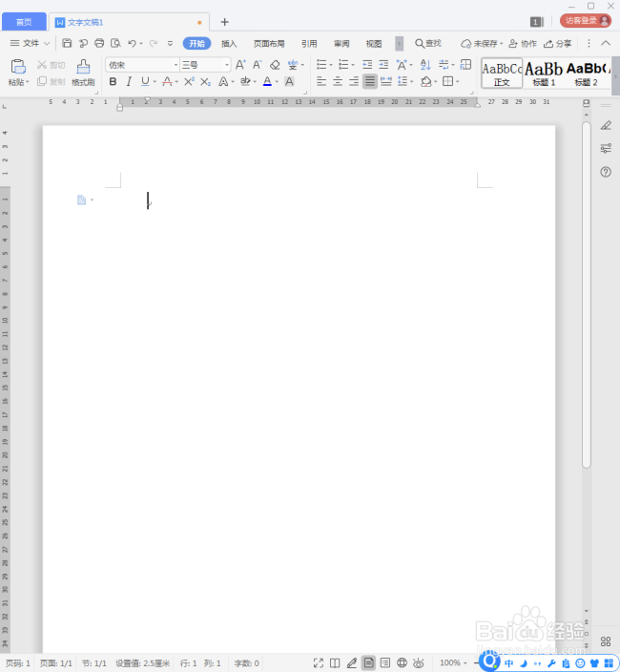This screenshot has height=672, width=620.
Task: Open zoom level 100% dropdown
Action: [x=453, y=663]
